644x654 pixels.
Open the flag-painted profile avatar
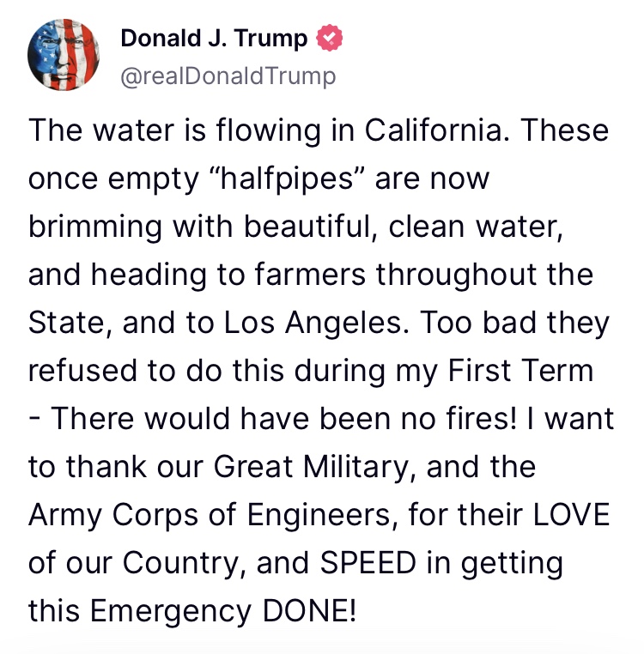coord(64,55)
